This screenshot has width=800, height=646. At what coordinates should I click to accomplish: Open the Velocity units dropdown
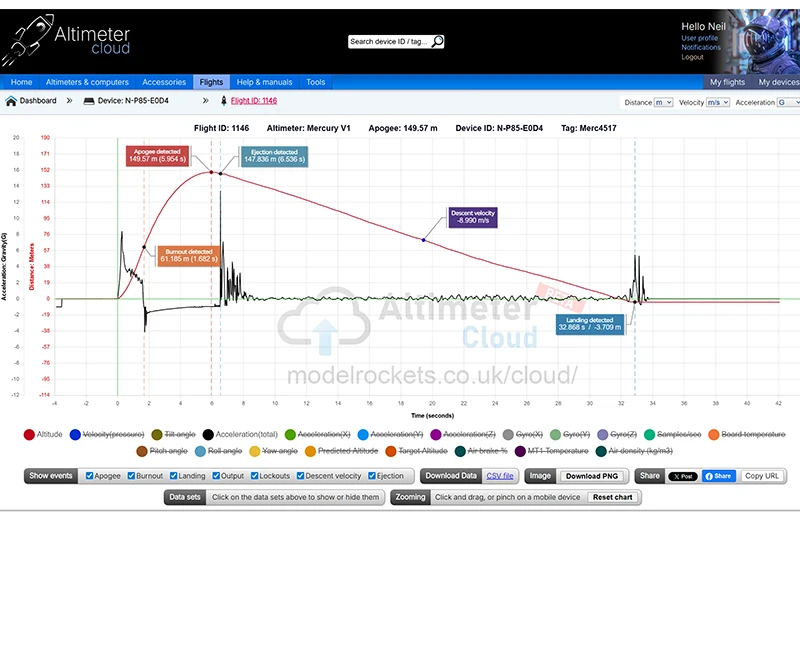click(x=717, y=102)
